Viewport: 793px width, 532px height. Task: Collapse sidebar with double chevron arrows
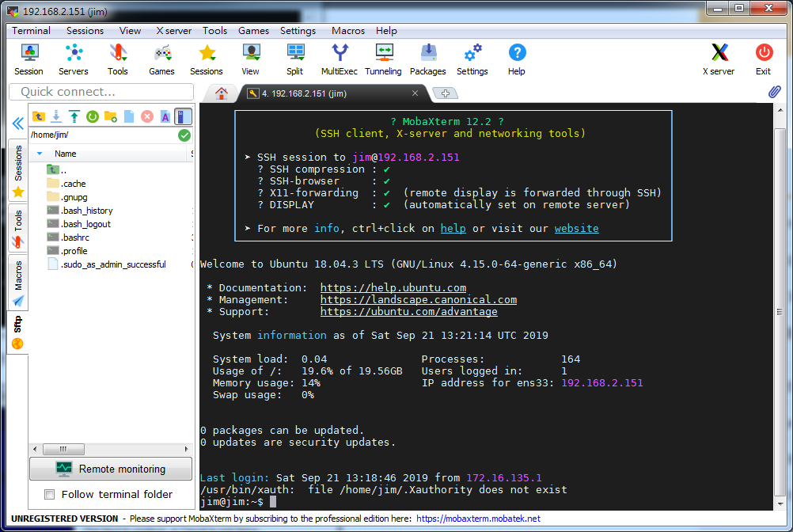17,123
